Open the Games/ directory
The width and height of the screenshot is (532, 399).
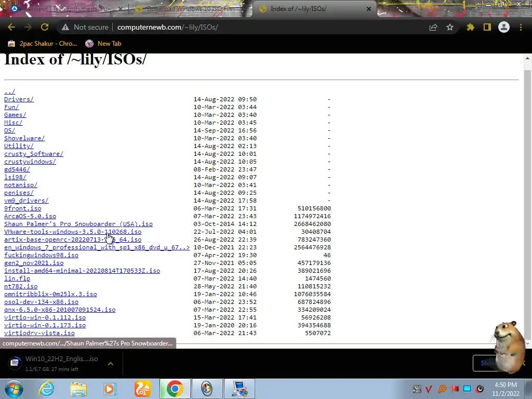coord(15,115)
